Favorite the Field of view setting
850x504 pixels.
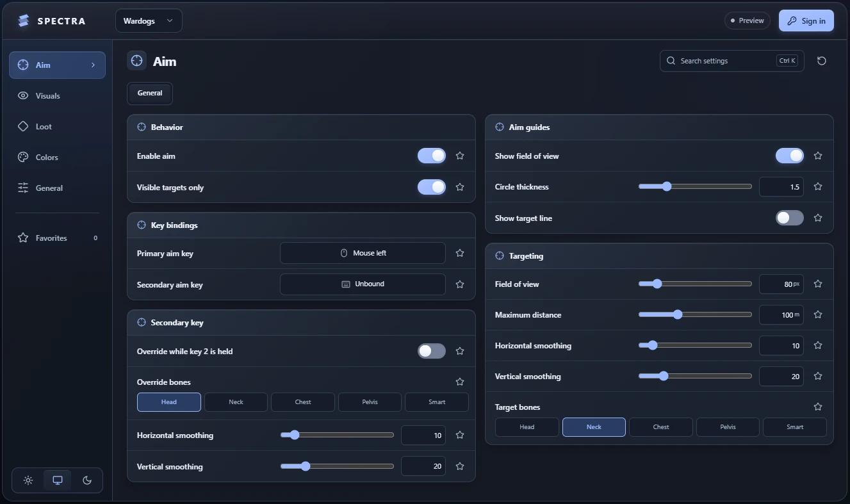tap(818, 284)
